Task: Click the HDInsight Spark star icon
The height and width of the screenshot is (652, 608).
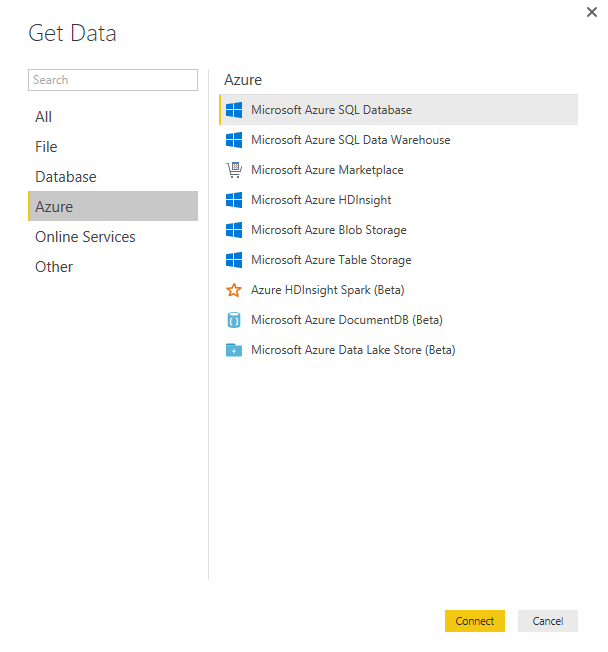Action: coord(234,290)
